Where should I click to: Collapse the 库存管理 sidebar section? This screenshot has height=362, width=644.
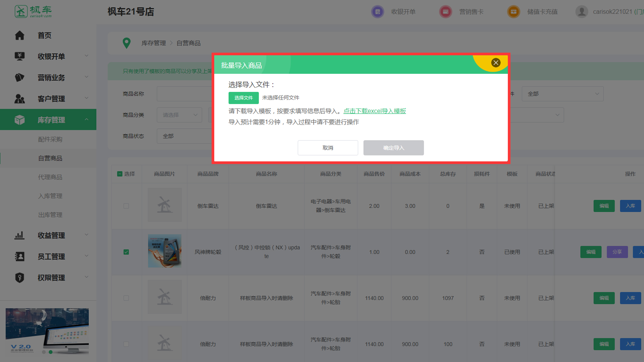(x=51, y=120)
